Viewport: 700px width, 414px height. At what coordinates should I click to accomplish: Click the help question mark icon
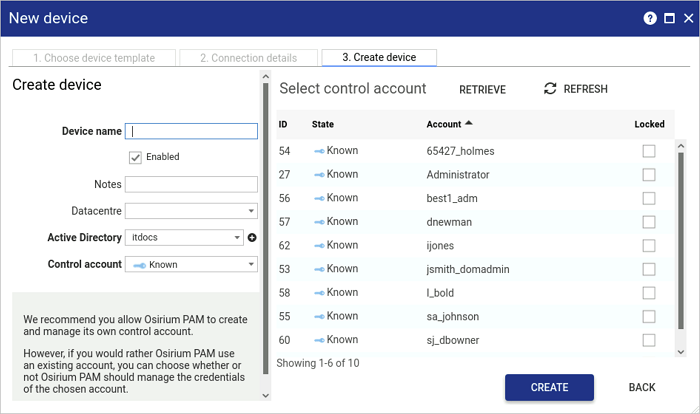[650, 18]
